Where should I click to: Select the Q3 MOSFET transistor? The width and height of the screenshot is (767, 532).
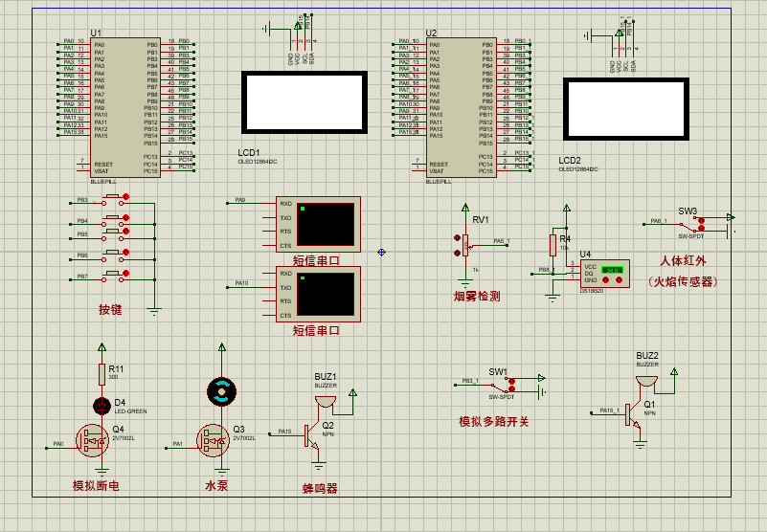pos(213,440)
